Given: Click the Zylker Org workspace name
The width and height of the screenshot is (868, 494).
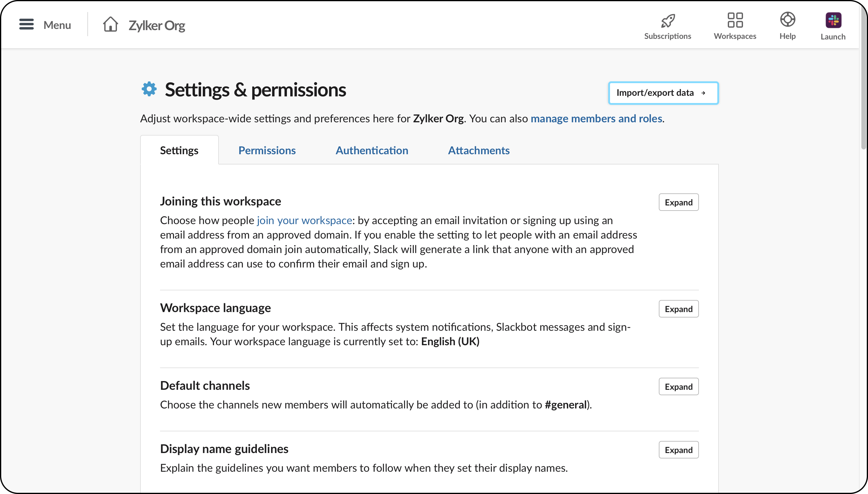Looking at the screenshot, I should click(156, 25).
